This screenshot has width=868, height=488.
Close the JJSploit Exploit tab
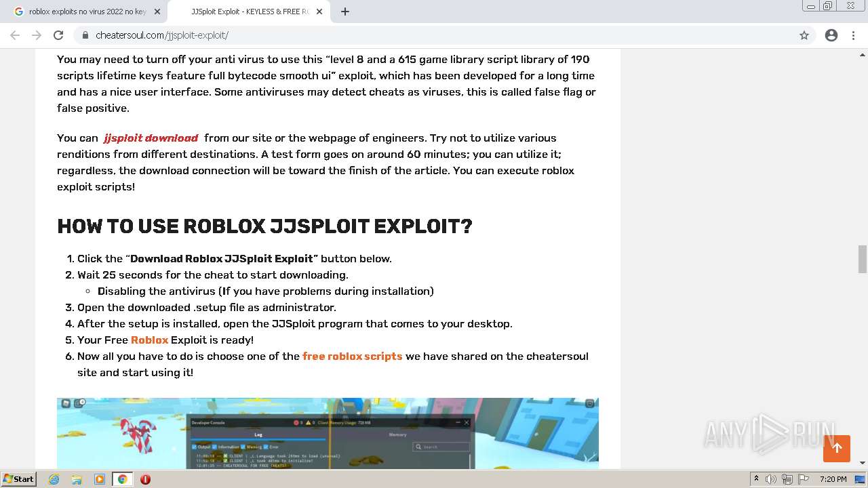tap(319, 12)
